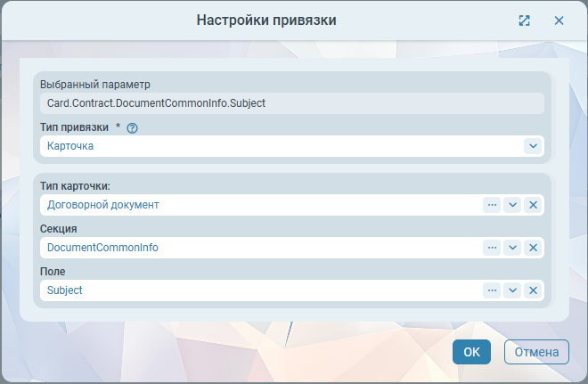Expand the Тип карточки chevron list
Viewport: 588px width, 384px height.
click(x=512, y=205)
